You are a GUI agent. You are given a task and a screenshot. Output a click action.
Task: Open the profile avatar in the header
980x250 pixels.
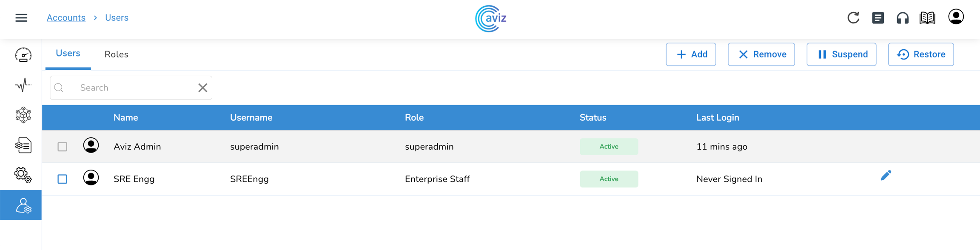coord(956,17)
